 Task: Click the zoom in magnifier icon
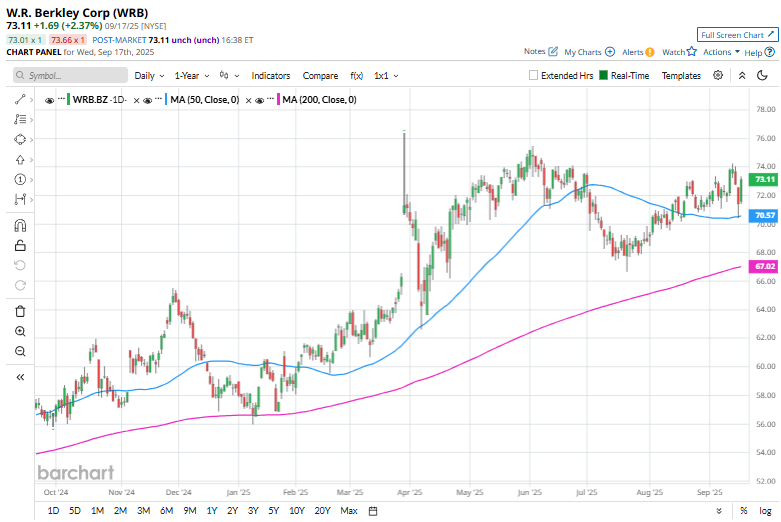(20, 331)
